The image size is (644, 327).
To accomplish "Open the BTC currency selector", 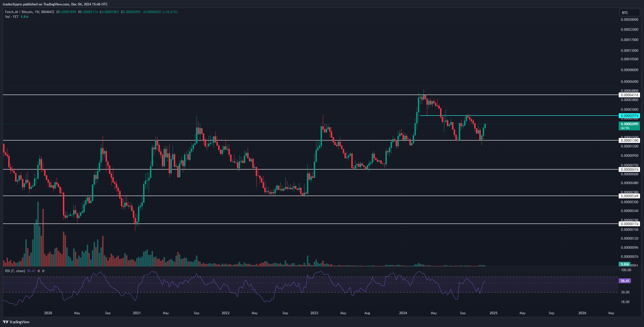I will click(629, 13).
